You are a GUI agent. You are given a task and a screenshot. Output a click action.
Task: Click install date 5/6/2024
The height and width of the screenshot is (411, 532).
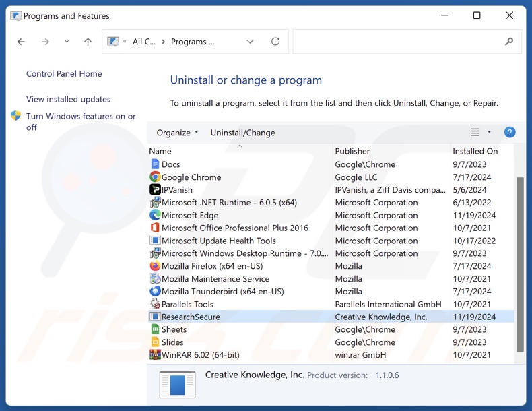click(469, 190)
